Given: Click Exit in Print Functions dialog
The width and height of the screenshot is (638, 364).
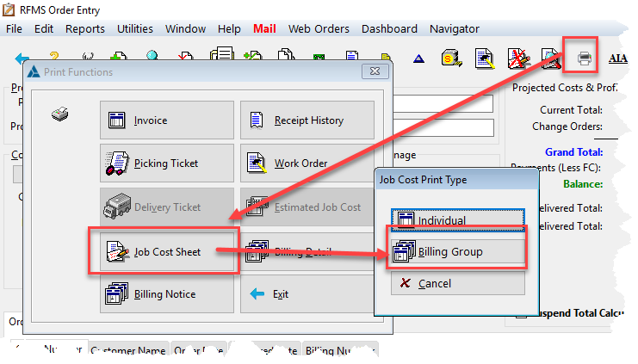Looking at the screenshot, I should [307, 294].
